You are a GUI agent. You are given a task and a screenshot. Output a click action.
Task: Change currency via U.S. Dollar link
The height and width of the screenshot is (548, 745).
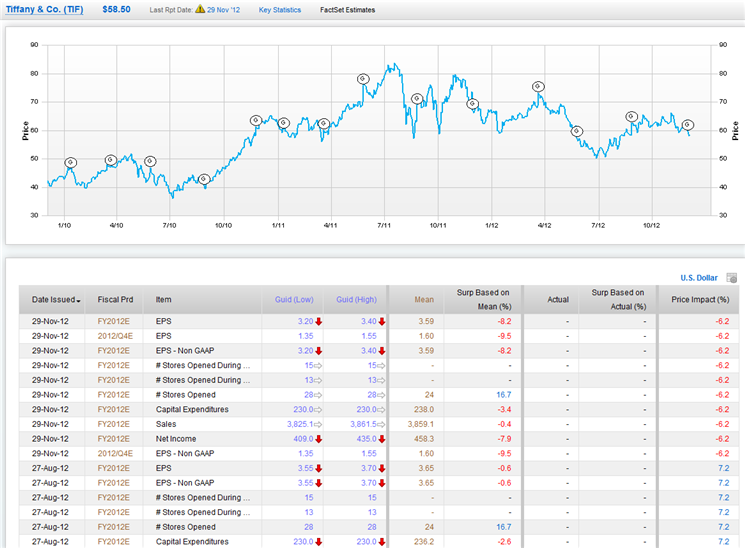click(699, 278)
